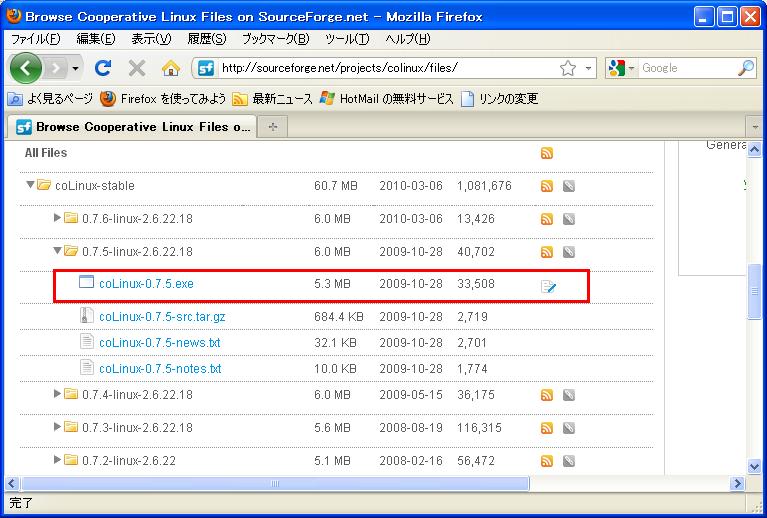Open coLinux-0.7.5-news.txt

(159, 342)
